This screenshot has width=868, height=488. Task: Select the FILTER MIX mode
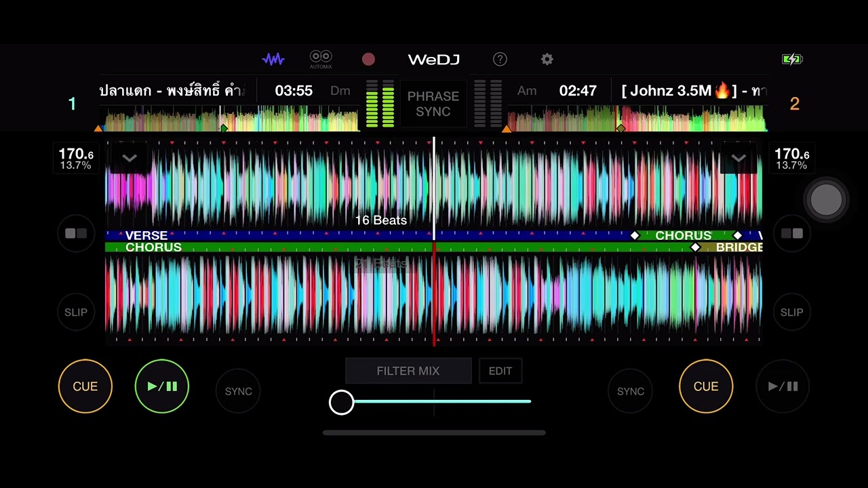click(408, 371)
